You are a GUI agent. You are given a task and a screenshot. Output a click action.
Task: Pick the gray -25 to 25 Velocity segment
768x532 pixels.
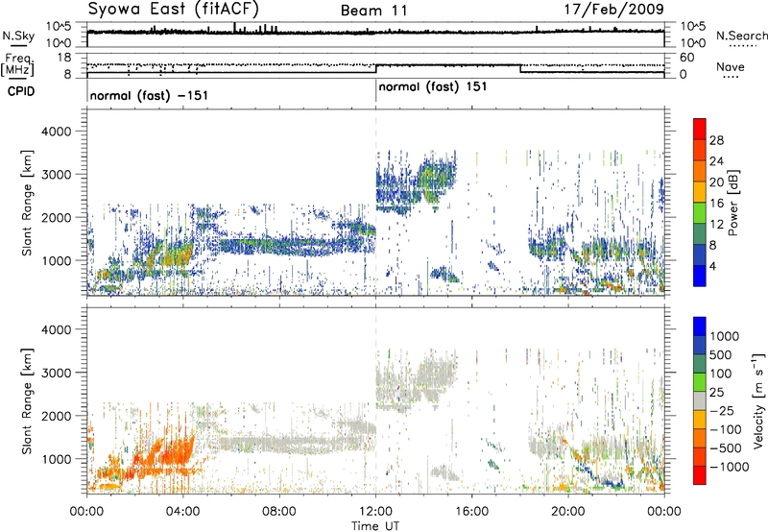700,400
